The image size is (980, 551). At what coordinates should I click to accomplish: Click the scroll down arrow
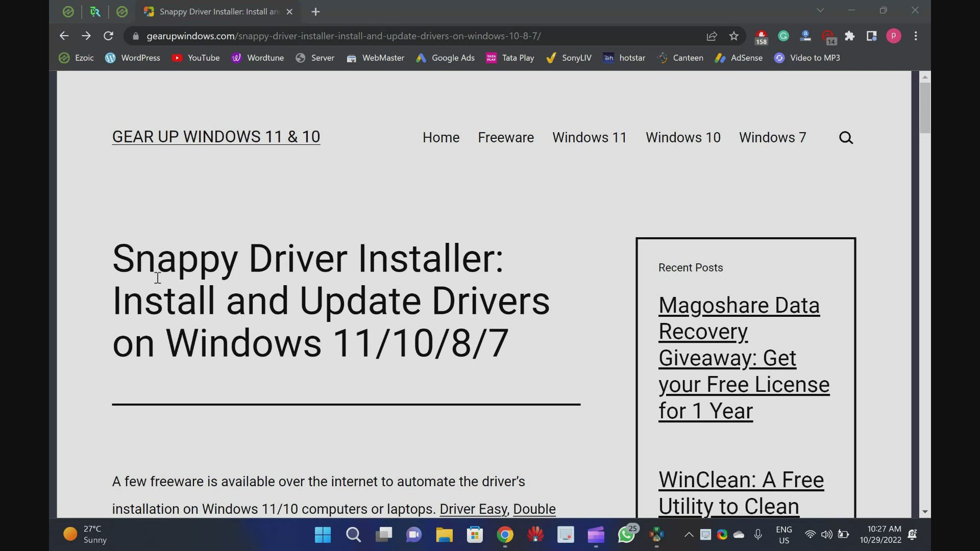(925, 512)
